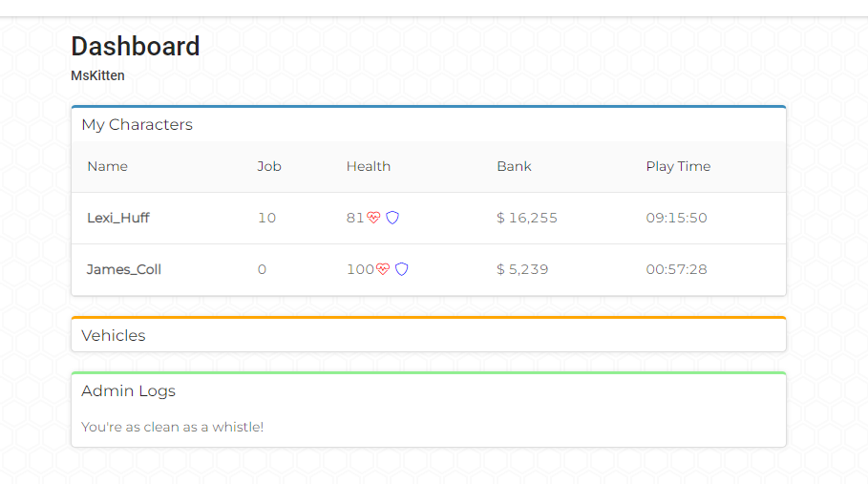This screenshot has width=868, height=484.
Task: Click the Play Time column header
Action: pyautogui.click(x=678, y=166)
